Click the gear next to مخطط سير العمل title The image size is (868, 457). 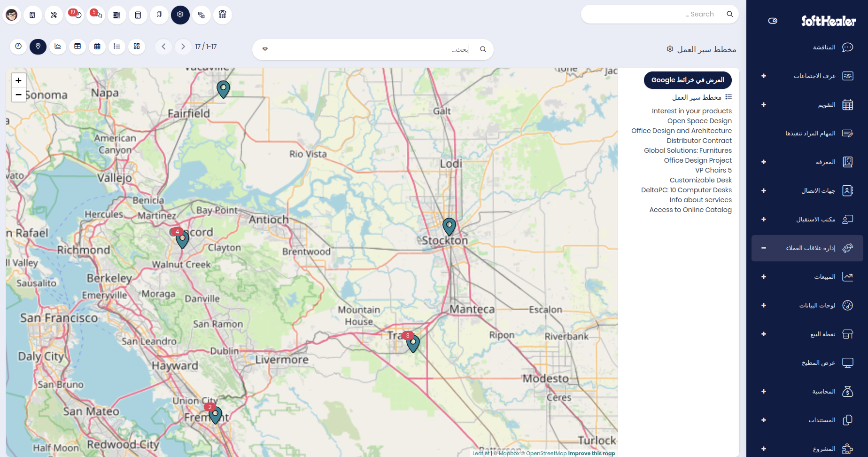pyautogui.click(x=670, y=49)
